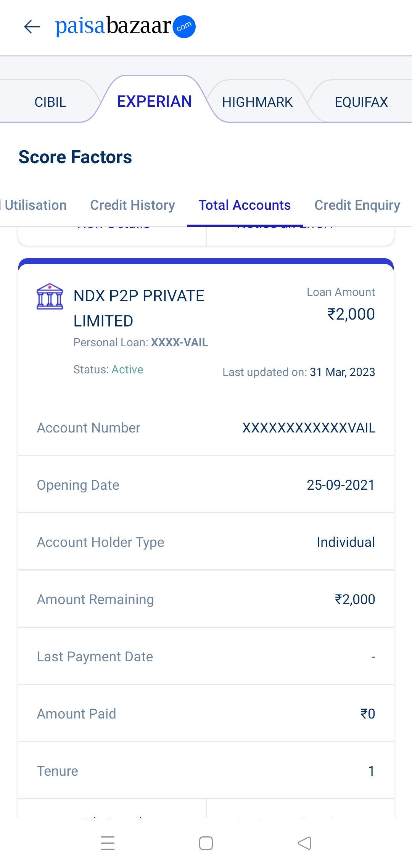The width and height of the screenshot is (412, 868).
Task: Tap the Opening Date row
Action: pos(206,485)
